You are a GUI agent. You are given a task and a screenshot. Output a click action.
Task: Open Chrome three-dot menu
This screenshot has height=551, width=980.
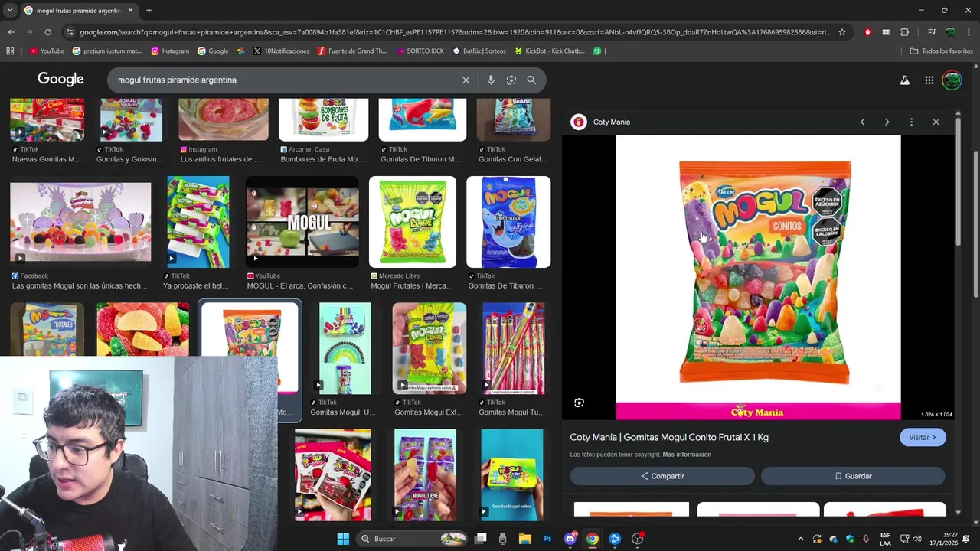[969, 32]
